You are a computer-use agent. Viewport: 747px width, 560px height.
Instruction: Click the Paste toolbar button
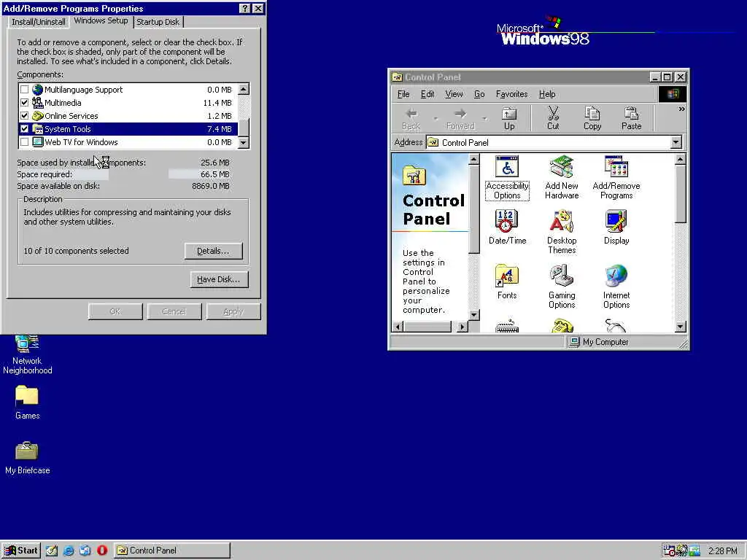click(631, 119)
